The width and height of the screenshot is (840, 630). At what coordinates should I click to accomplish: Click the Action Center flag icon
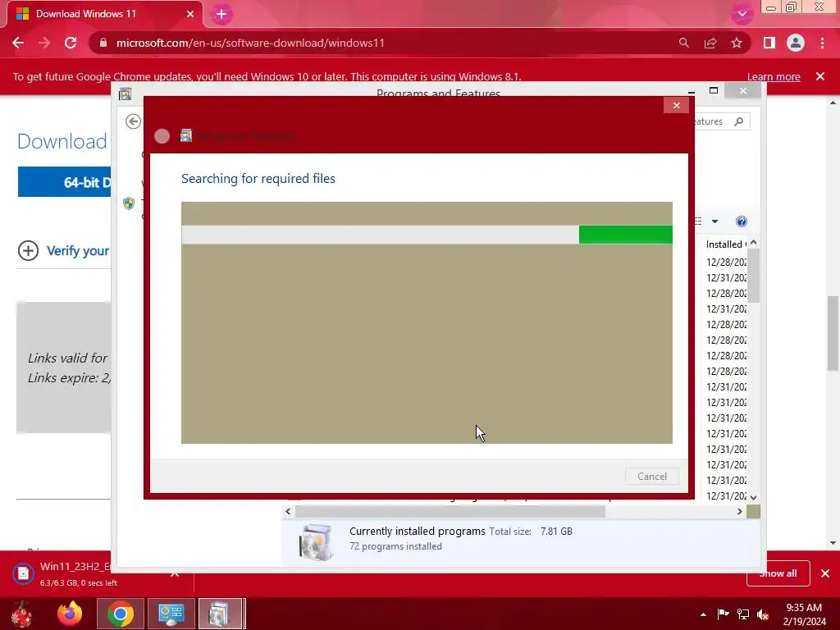pyautogui.click(x=723, y=614)
